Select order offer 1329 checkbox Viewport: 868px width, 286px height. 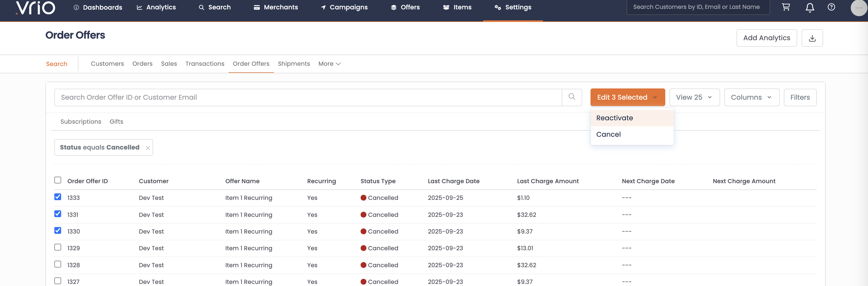[58, 247]
